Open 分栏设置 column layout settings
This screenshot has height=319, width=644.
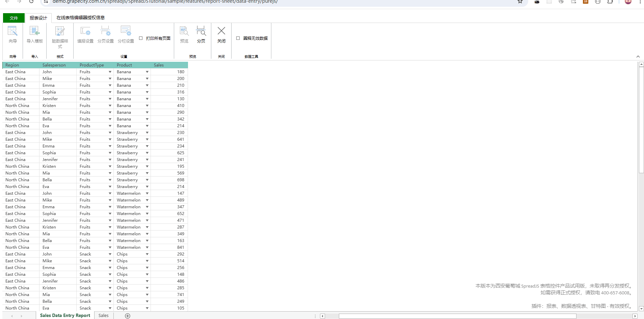(126, 35)
